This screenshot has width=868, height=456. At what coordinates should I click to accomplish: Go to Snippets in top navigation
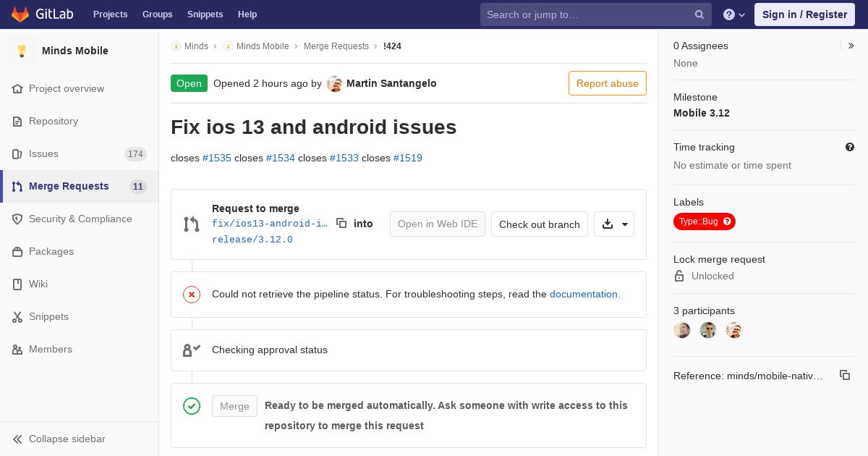coord(205,14)
